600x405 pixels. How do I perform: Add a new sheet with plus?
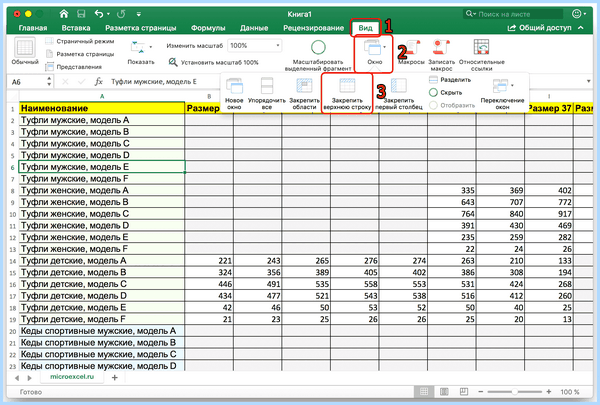point(114,377)
